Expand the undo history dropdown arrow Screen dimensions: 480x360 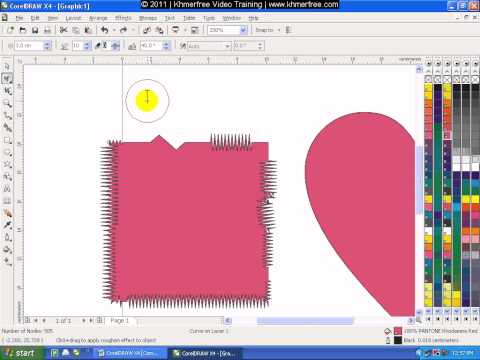click(x=114, y=30)
